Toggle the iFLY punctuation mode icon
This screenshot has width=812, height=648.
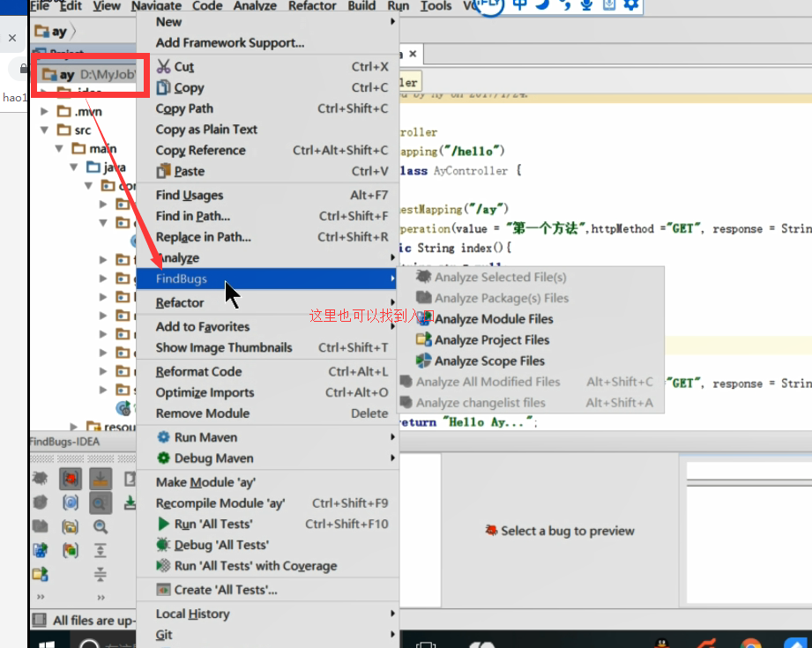coord(565,5)
